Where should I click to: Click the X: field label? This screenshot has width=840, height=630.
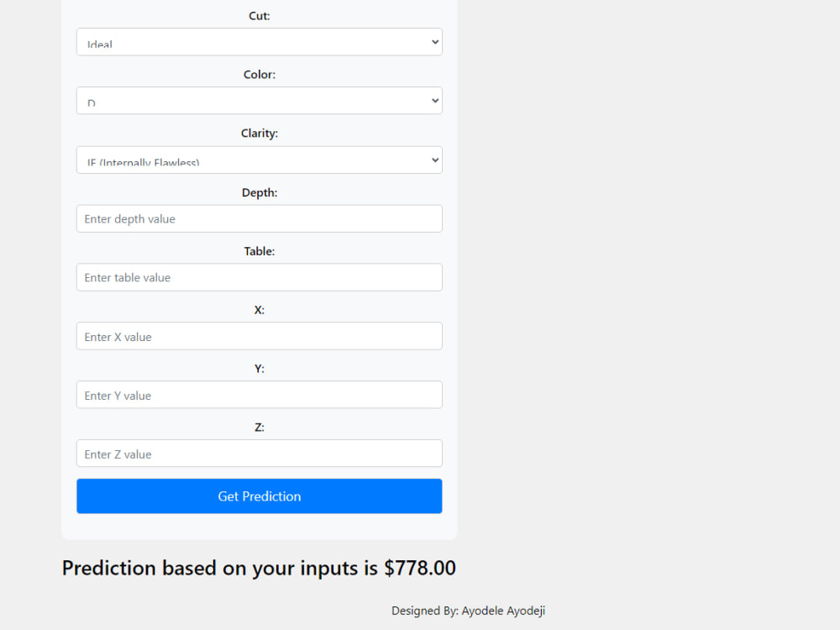(260, 310)
